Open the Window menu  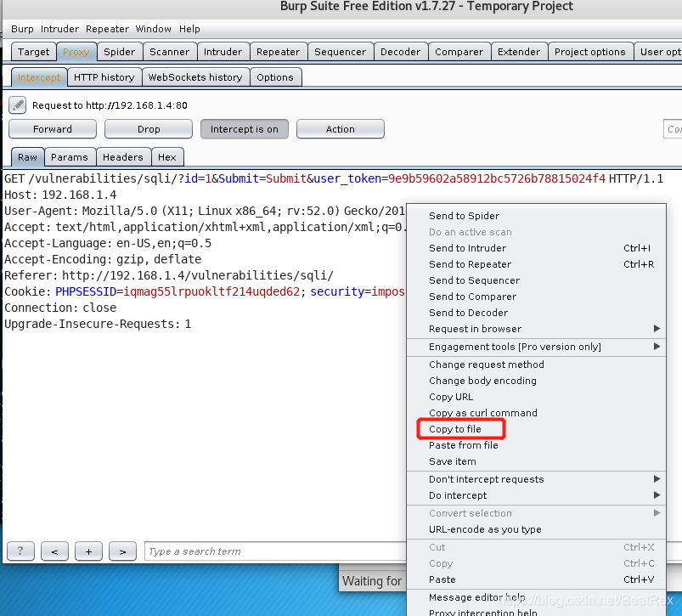153,29
